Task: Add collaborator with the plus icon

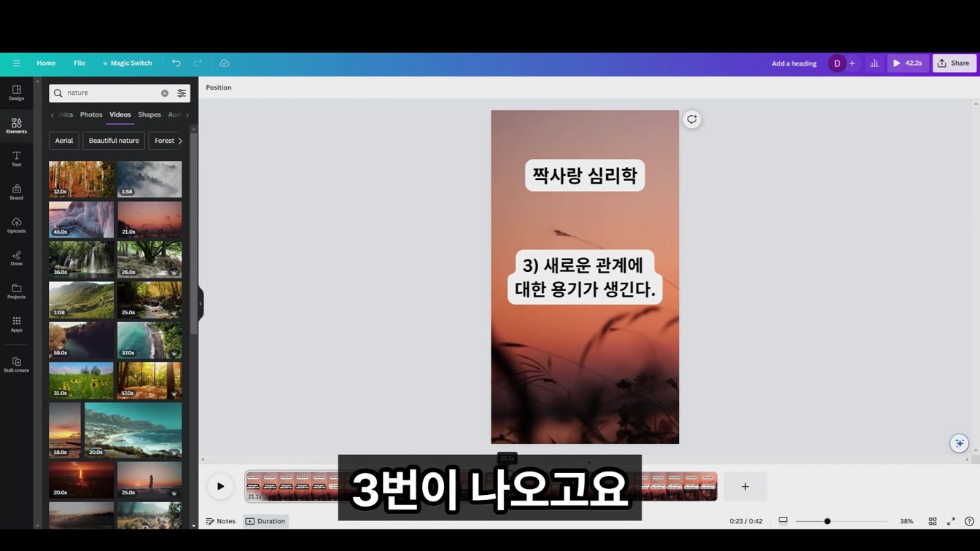Action: tap(852, 63)
